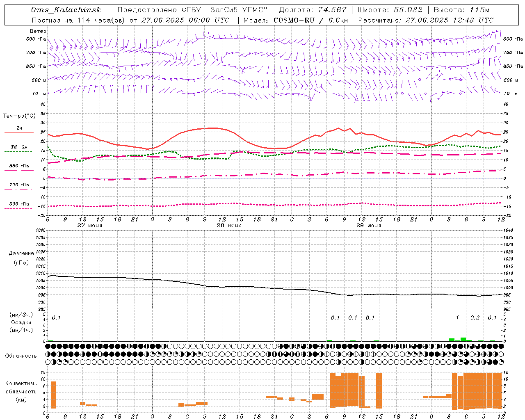
Task: Click the 28 июня date label
Action: pos(229,226)
